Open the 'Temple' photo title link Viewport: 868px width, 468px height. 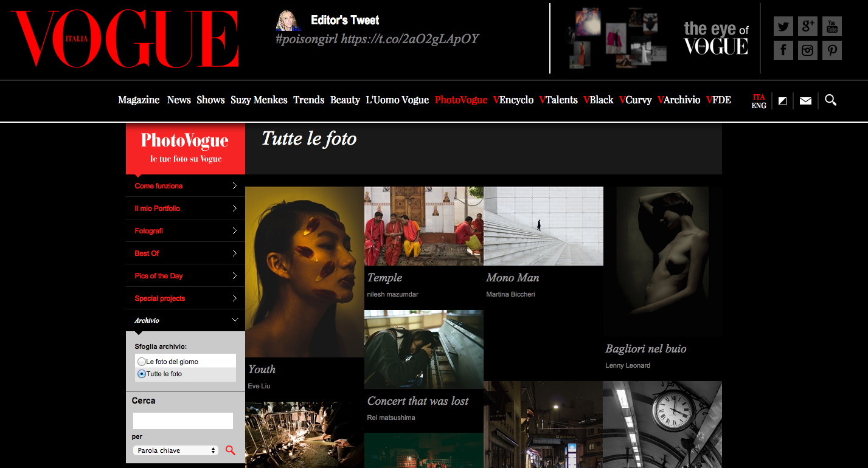[x=384, y=278]
